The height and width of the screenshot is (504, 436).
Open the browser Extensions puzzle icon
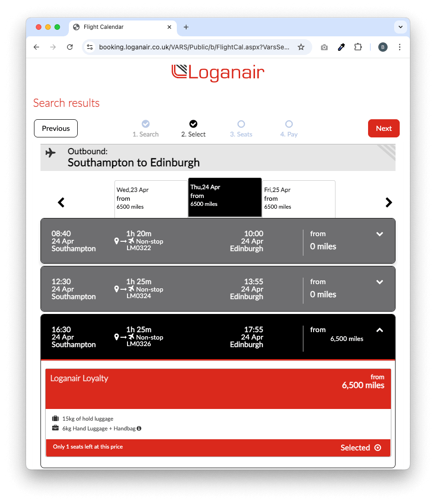[358, 47]
